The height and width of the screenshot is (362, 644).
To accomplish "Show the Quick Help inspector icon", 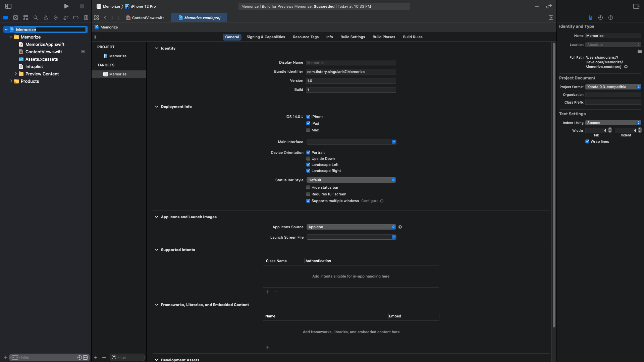I will (610, 18).
